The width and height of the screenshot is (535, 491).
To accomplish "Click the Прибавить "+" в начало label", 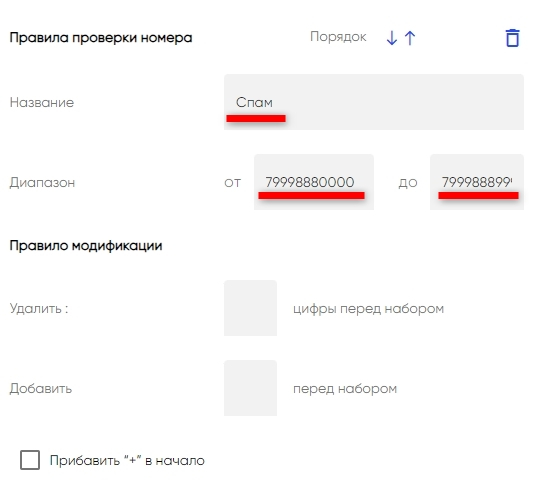I will pos(127,461).
